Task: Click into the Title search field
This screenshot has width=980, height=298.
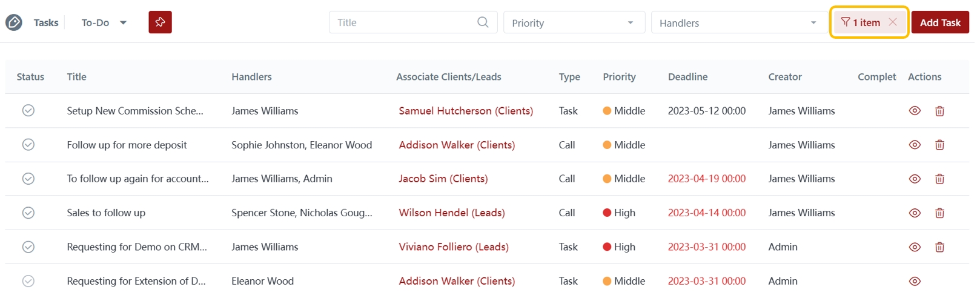Action: [403, 23]
